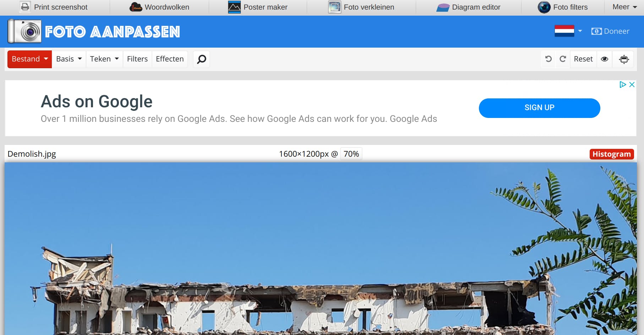Show the Histogram panel
This screenshot has height=335, width=644.
point(612,154)
